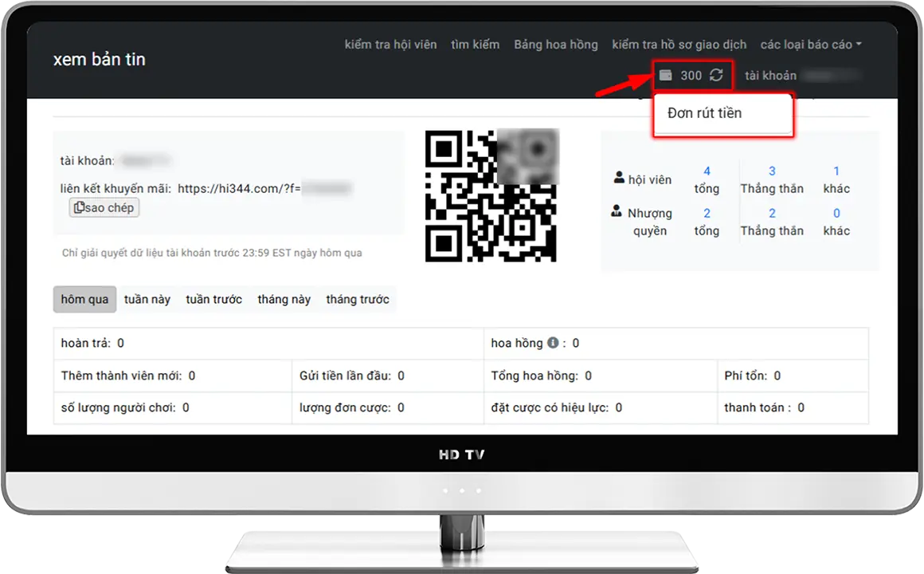
Task: Open tìm kiếm page
Action: pos(475,44)
